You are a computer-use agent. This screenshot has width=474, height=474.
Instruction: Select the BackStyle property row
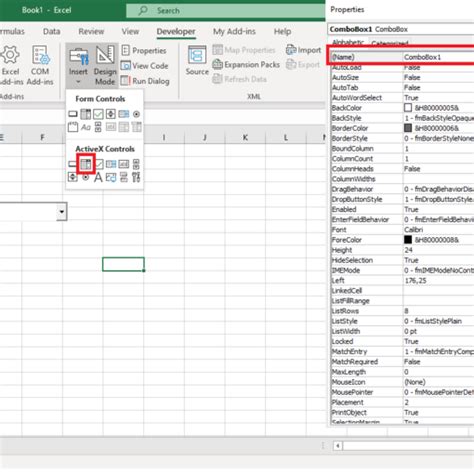402,118
